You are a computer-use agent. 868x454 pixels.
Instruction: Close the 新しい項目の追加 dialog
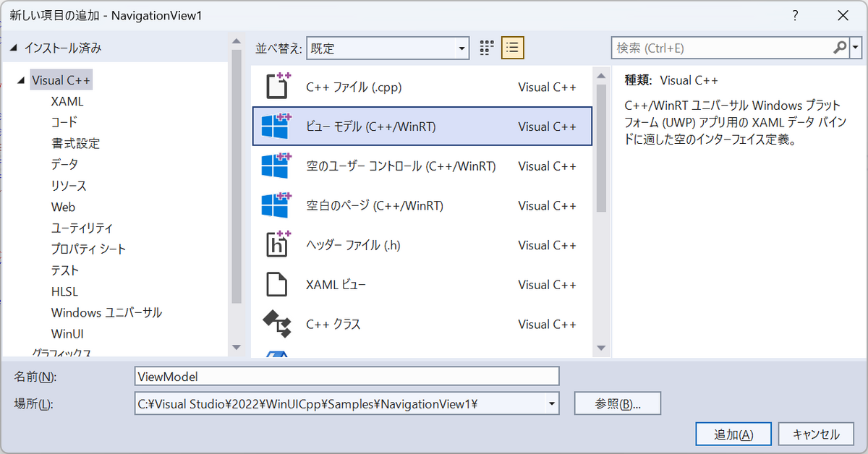pos(842,15)
